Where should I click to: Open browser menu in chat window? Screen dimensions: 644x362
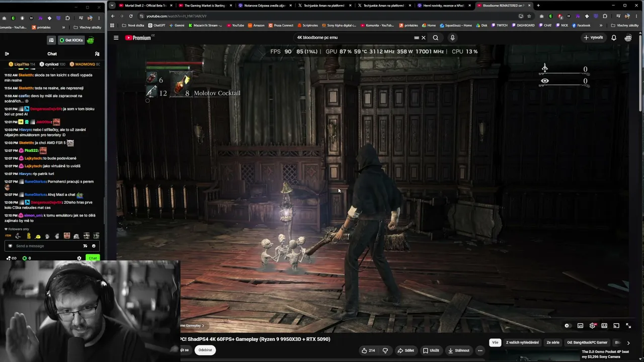click(99, 18)
